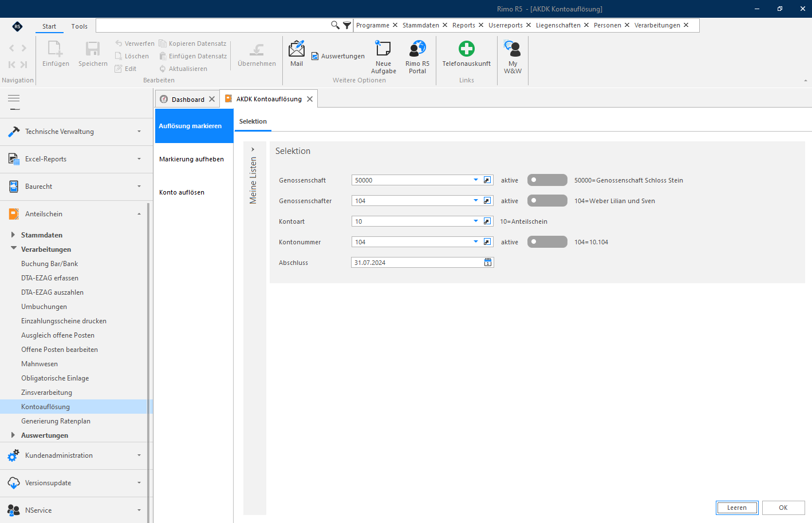The width and height of the screenshot is (812, 523).
Task: Click the search magnifier icon
Action: 336,25
